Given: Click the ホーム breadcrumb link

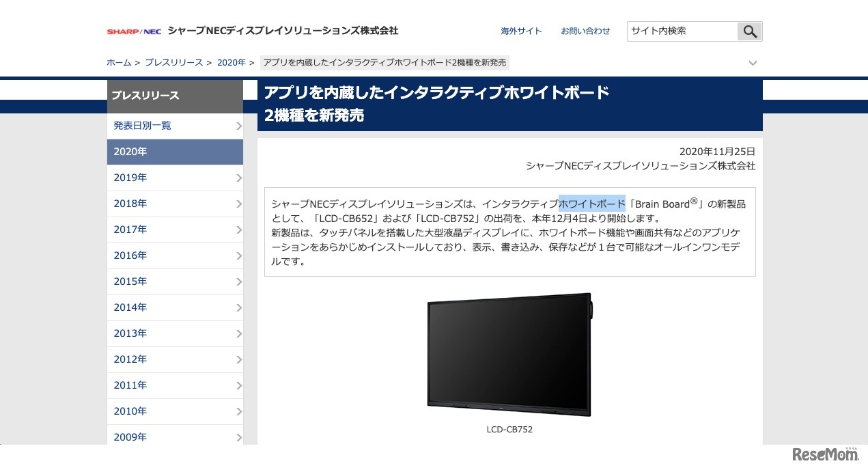Looking at the screenshot, I should (118, 62).
